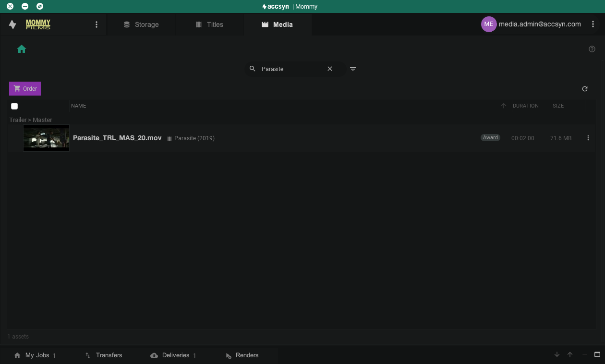Click the Parasite trailer thumbnail

[47, 138]
